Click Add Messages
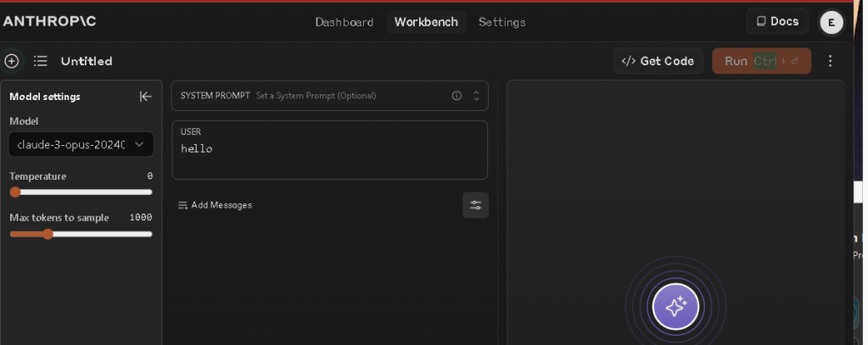Screen dimensions: 868x345 click(215, 205)
